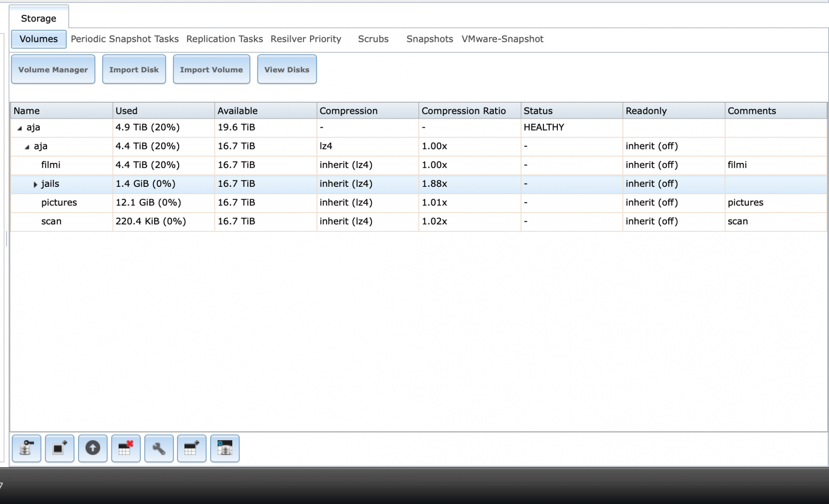This screenshot has width=829, height=504.
Task: Switch to Replication Tasks
Action: (225, 39)
